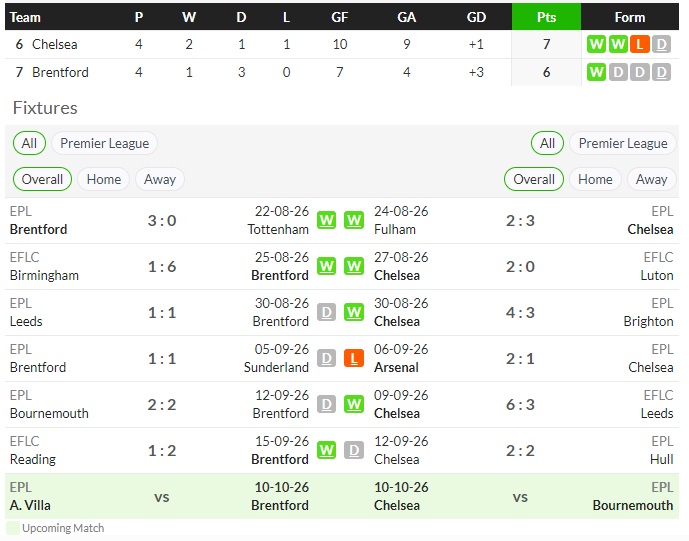The height and width of the screenshot is (541, 689).
Task: Select the right All competitions filter
Action: click(547, 143)
